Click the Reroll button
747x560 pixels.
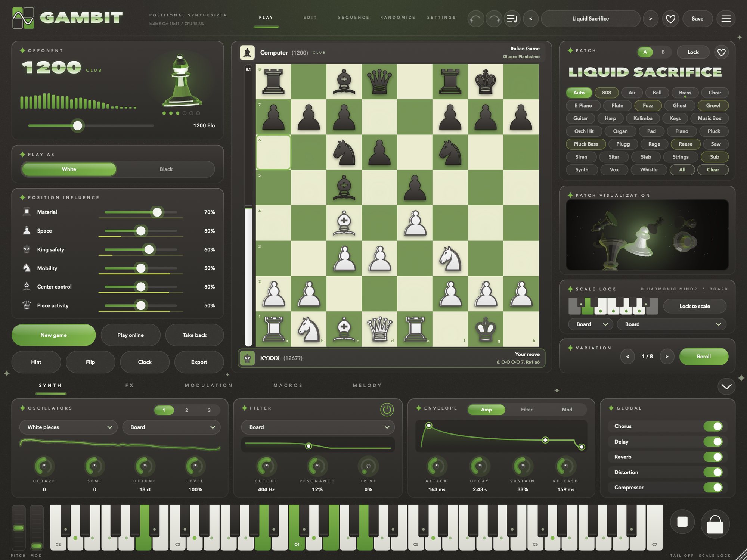[x=704, y=357]
